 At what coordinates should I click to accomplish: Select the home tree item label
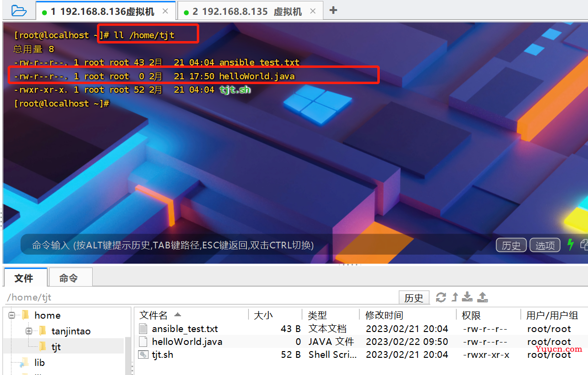point(47,315)
